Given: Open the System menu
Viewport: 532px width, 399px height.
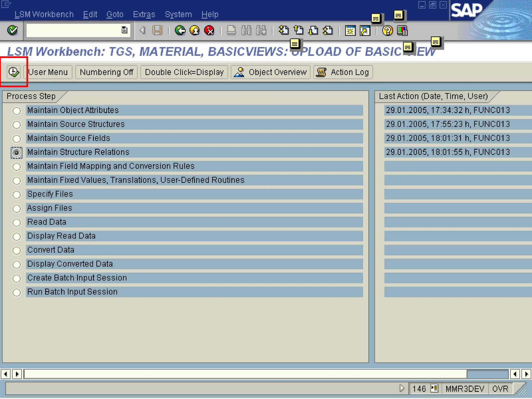Looking at the screenshot, I should [178, 14].
